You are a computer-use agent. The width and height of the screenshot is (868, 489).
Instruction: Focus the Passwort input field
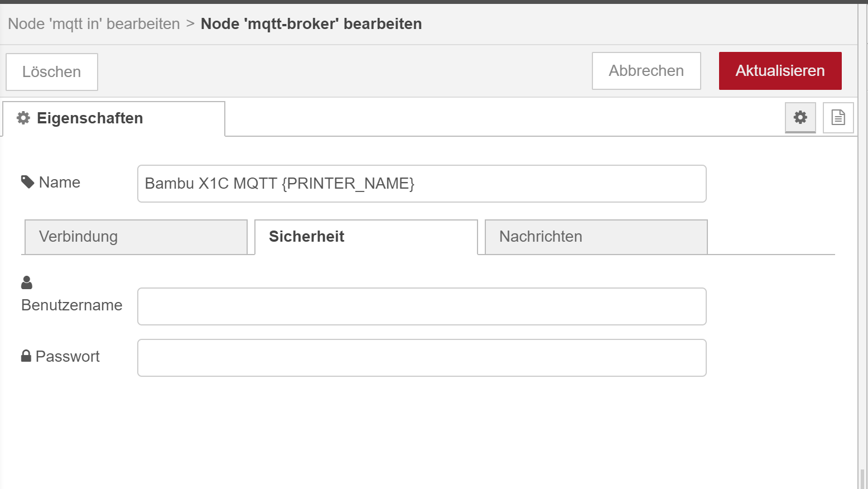422,358
